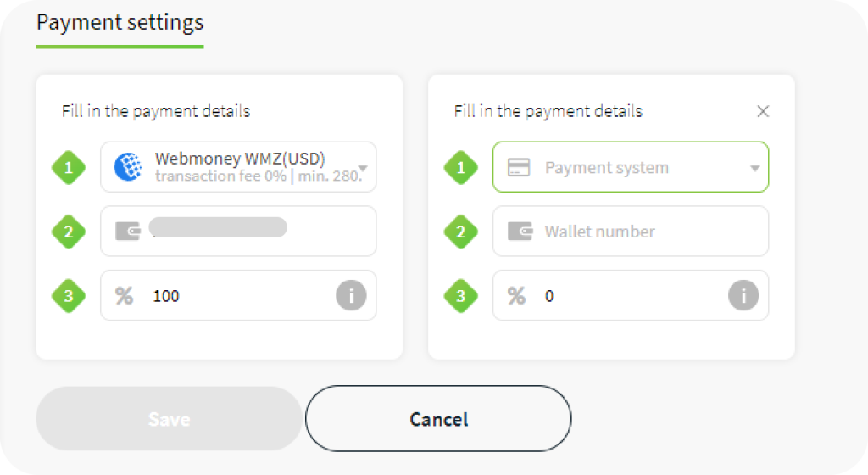The width and height of the screenshot is (868, 475).
Task: Open info icon next to 100 percent
Action: 351,295
